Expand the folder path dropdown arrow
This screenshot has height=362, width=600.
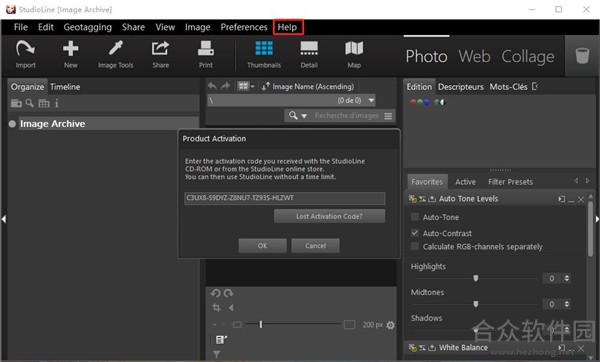[x=371, y=100]
